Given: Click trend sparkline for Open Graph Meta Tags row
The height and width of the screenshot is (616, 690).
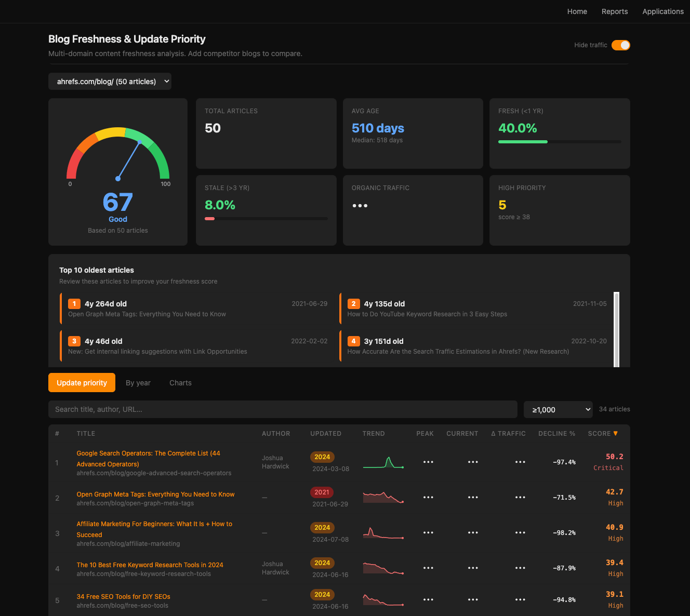Looking at the screenshot, I should pyautogui.click(x=383, y=498).
